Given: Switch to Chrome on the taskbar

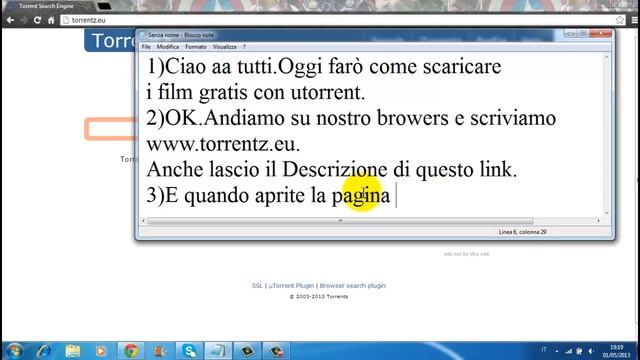Looking at the screenshot, I should coord(131,351).
